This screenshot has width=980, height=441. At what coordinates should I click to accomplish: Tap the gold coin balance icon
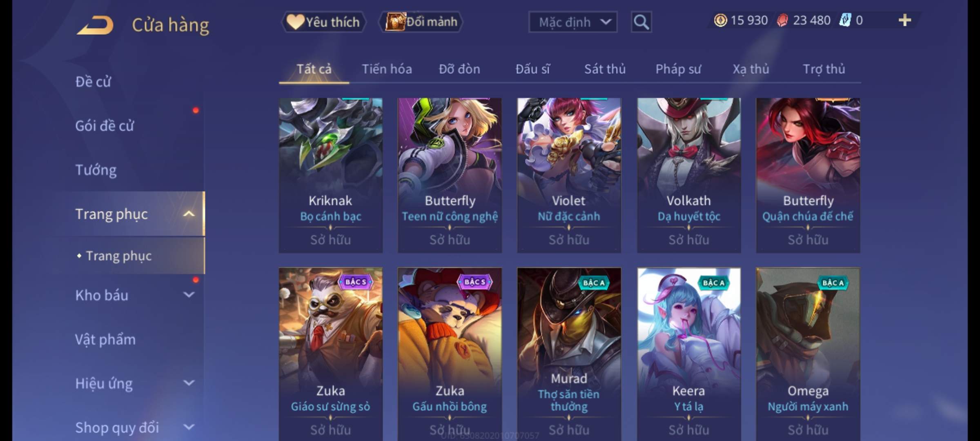click(720, 20)
